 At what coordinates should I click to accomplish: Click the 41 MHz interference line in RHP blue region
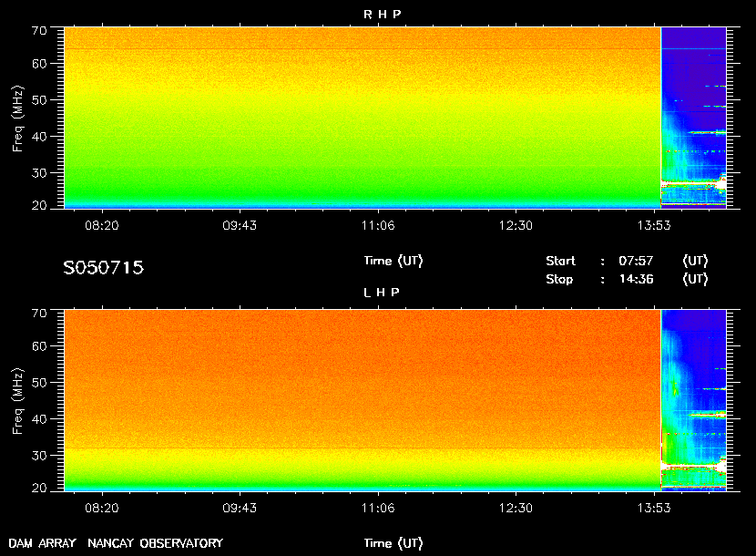point(708,132)
